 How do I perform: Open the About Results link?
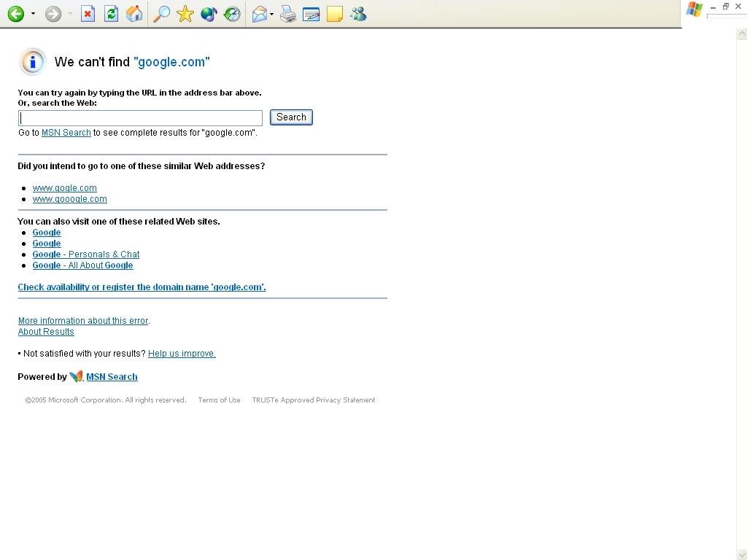[46, 332]
